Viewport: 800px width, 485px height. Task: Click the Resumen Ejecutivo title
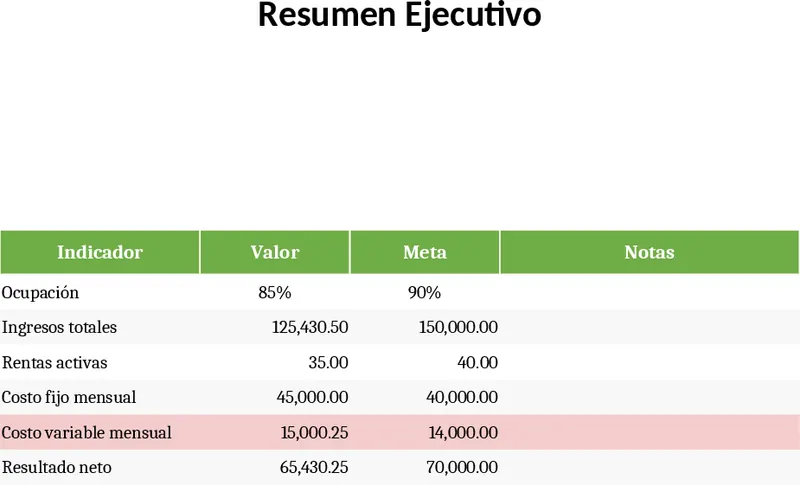pos(399,17)
